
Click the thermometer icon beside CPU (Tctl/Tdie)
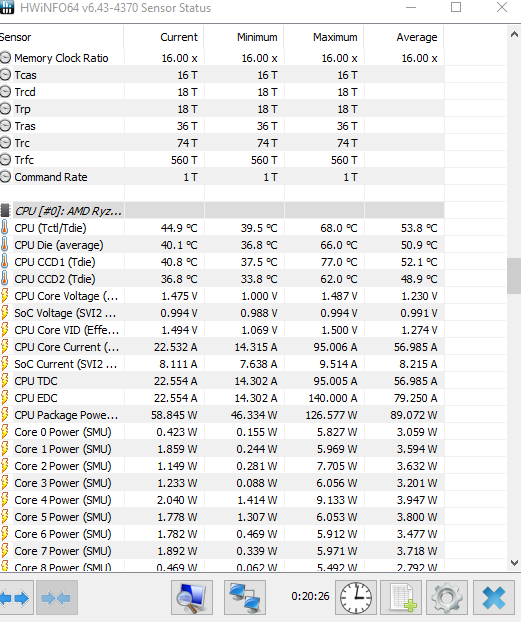[x=5, y=228]
